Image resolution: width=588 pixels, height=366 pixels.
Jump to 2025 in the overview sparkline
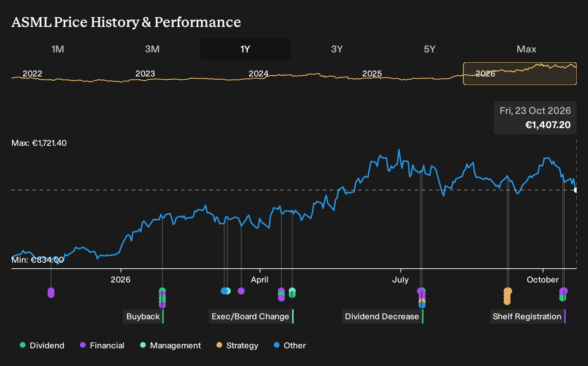click(372, 74)
